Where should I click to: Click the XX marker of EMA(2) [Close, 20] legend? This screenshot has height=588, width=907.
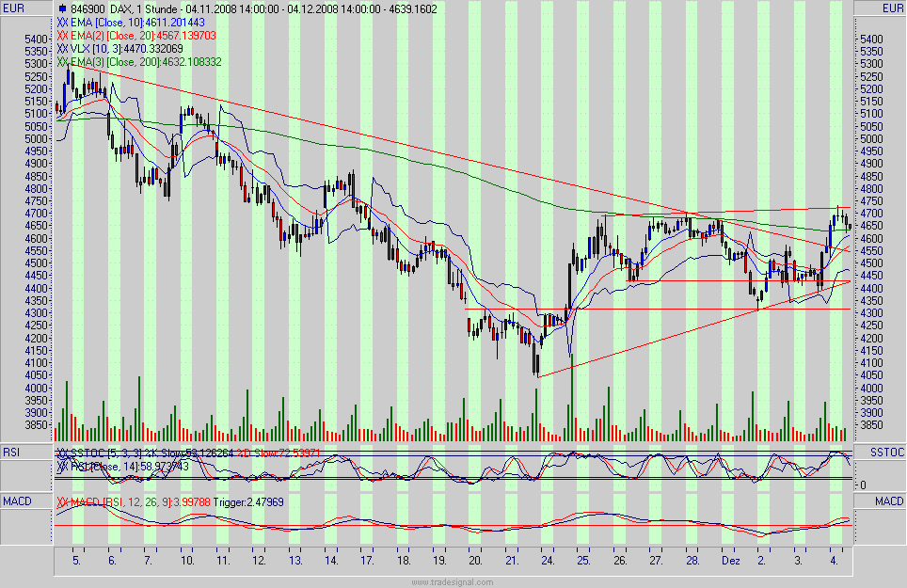tap(62, 35)
